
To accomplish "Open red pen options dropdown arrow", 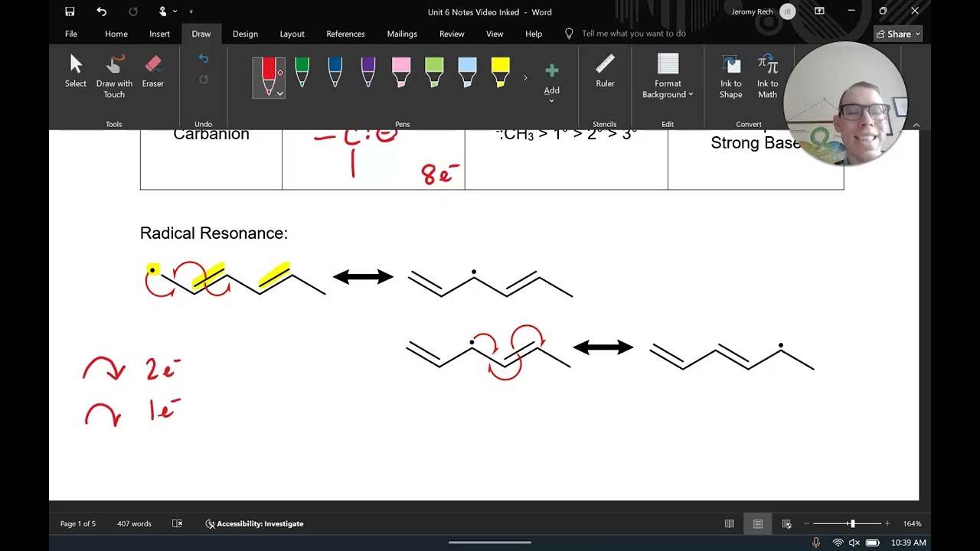I will [280, 93].
